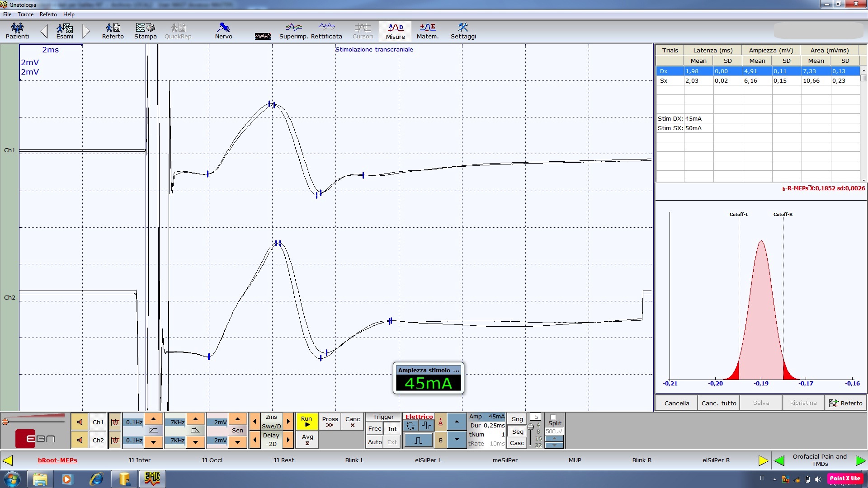Click the Matem. math tool icon
868x488 pixels.
pyautogui.click(x=427, y=31)
